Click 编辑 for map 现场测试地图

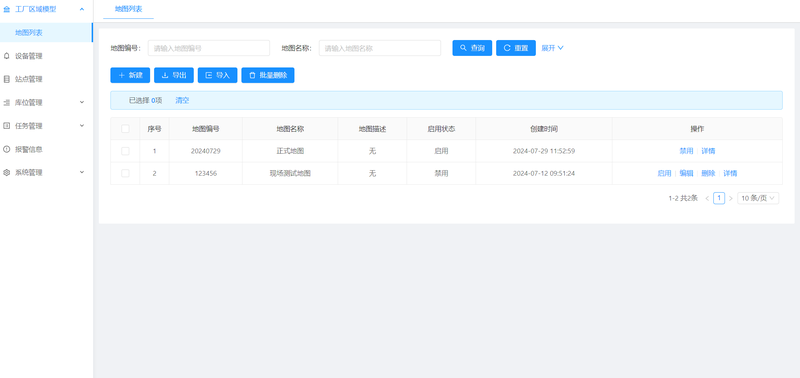coord(686,173)
